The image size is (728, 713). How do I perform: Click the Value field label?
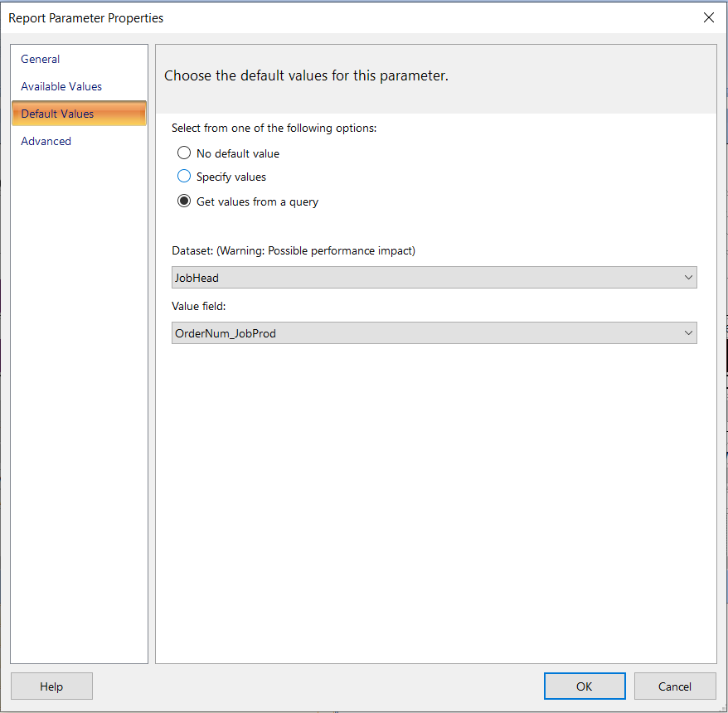[199, 307]
